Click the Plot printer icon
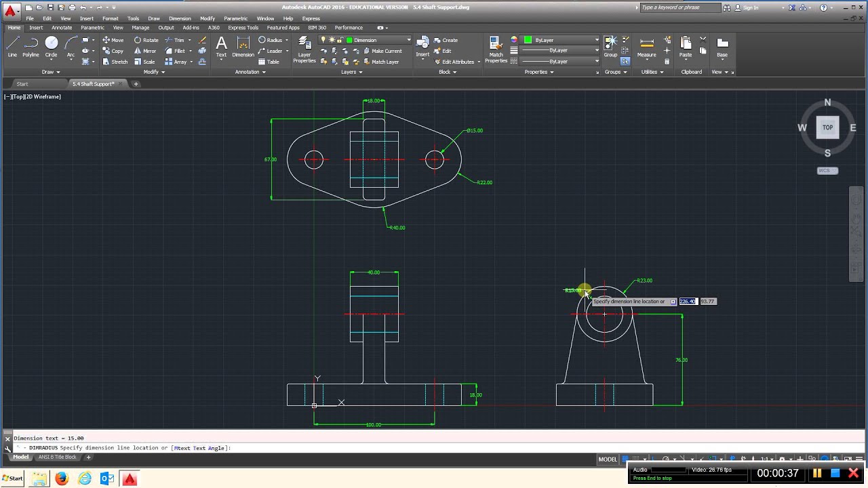Screen dimensions: 868x488 click(72, 7)
